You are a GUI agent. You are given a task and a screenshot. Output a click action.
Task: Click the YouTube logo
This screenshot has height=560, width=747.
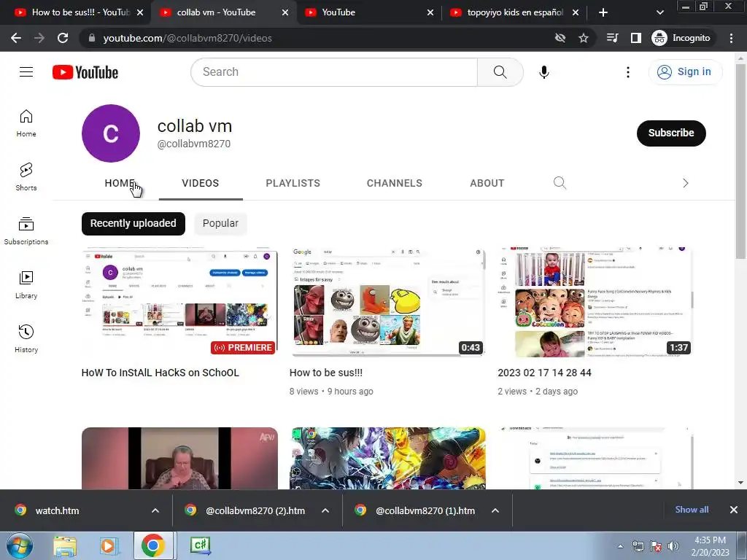pyautogui.click(x=85, y=72)
